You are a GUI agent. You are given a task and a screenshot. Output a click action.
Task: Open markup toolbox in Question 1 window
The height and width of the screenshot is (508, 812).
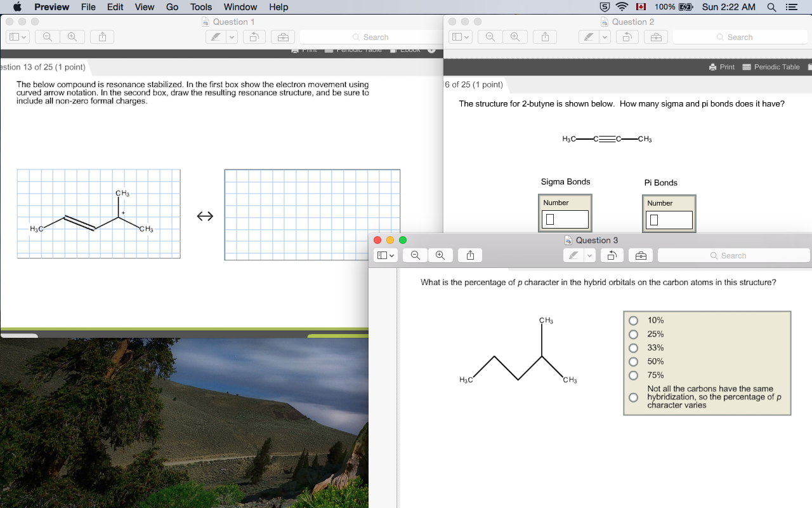(283, 37)
